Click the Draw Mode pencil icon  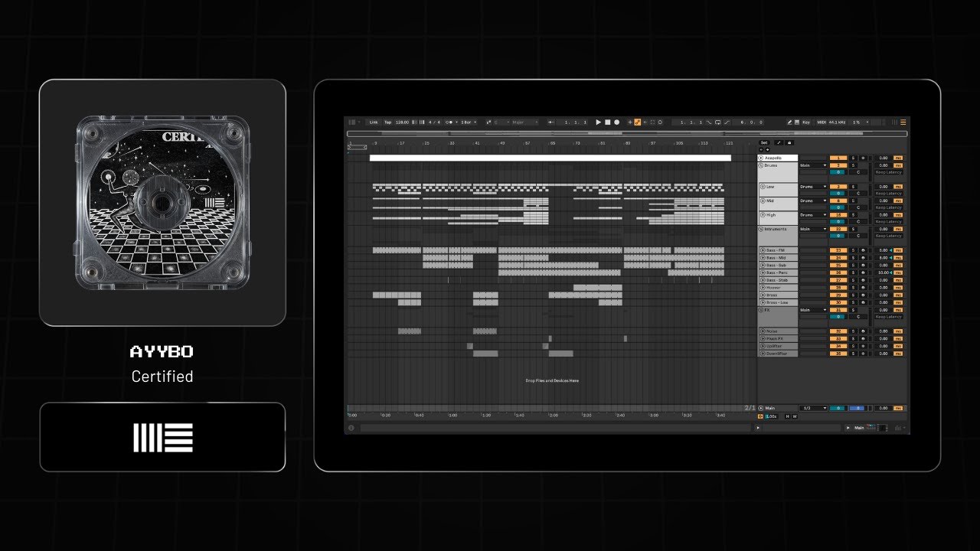(789, 122)
